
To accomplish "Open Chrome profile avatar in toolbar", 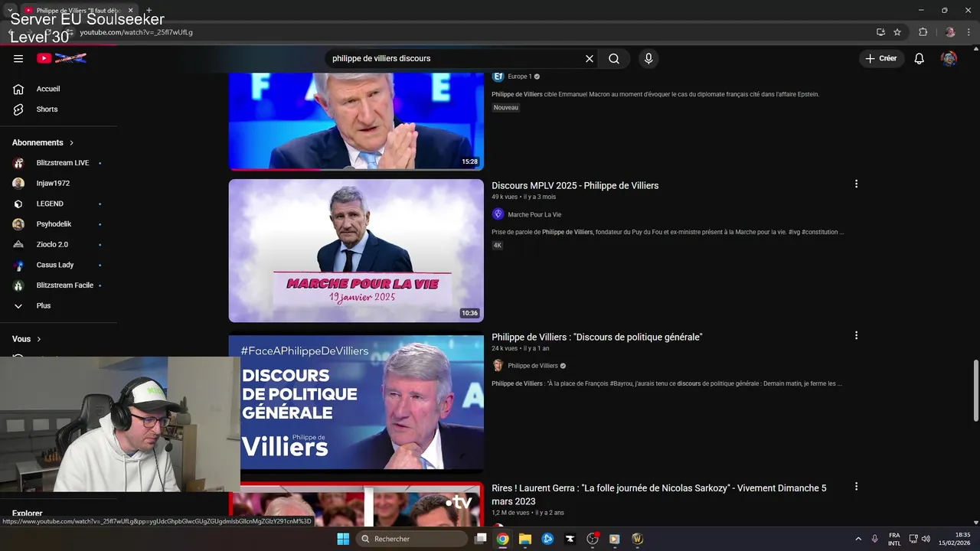I will click(x=950, y=32).
